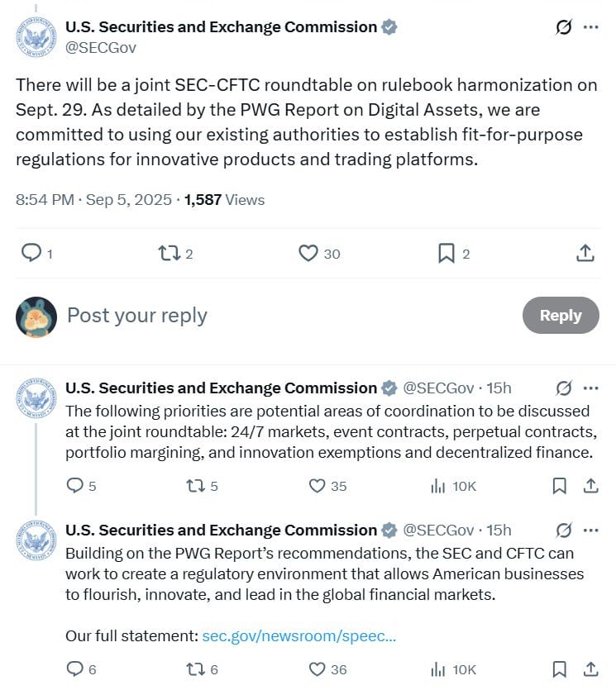616x690 pixels.
Task: Like the reply about 24/7 markets
Action: point(317,486)
